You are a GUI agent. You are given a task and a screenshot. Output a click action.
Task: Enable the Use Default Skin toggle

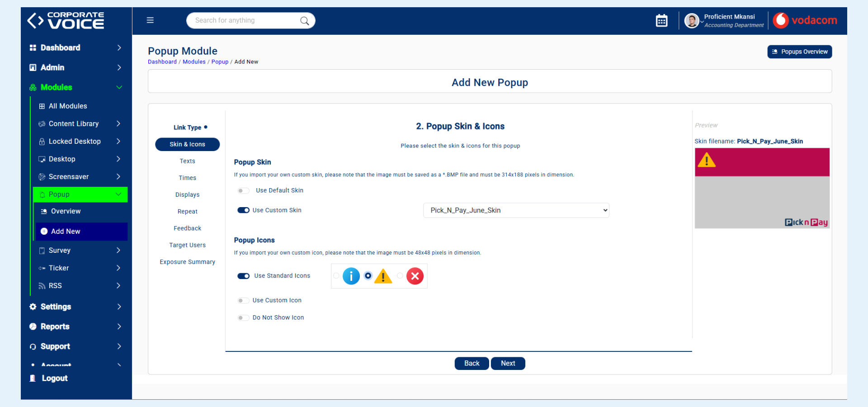243,190
